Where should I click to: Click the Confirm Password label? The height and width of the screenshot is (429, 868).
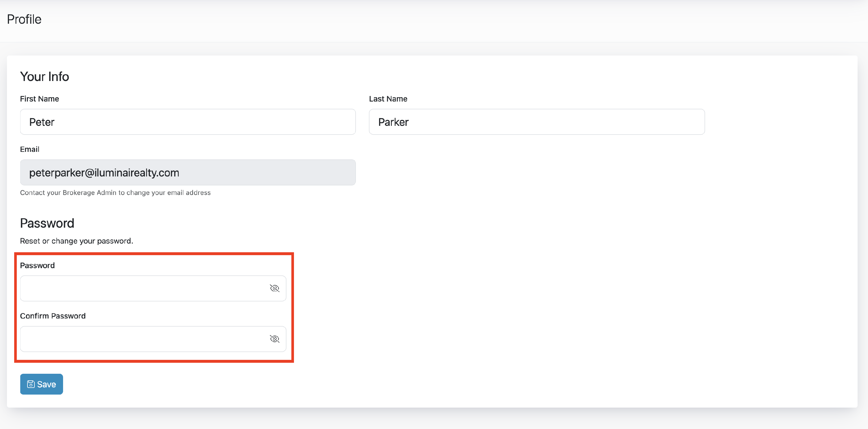[53, 316]
